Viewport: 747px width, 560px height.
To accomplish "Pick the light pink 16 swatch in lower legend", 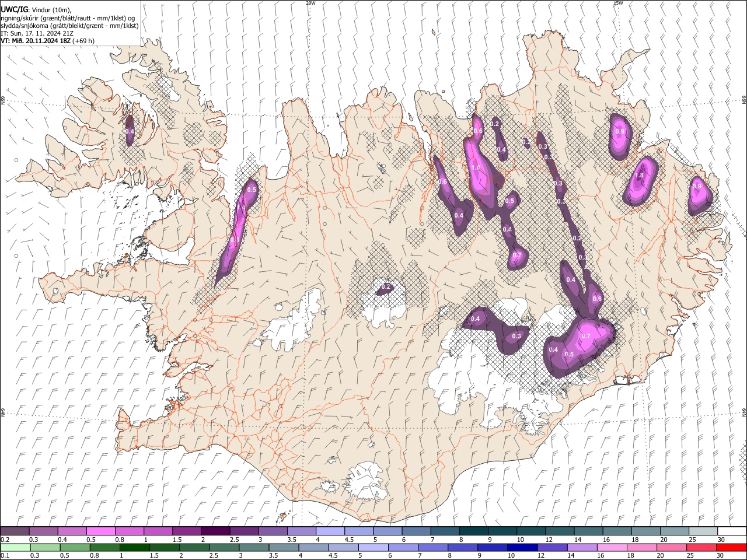I will click(x=612, y=547).
